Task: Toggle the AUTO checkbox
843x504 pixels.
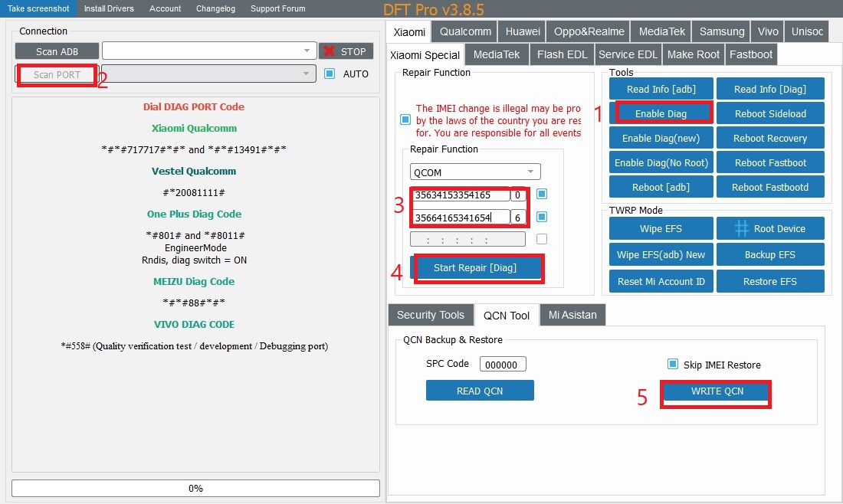Action: (330, 74)
